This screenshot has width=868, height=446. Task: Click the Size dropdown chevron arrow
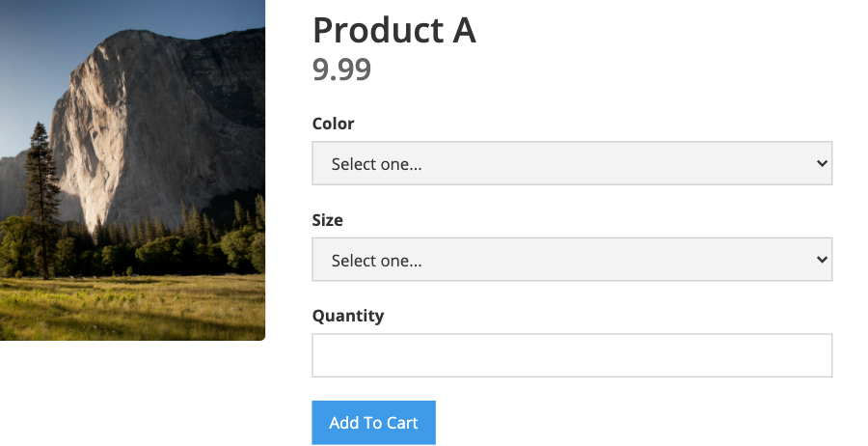click(822, 260)
